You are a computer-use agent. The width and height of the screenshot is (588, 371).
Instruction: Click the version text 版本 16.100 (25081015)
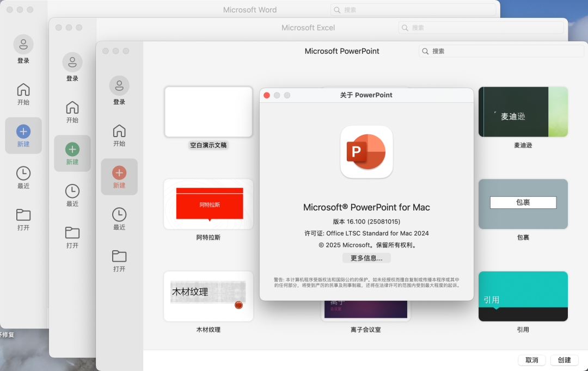366,221
